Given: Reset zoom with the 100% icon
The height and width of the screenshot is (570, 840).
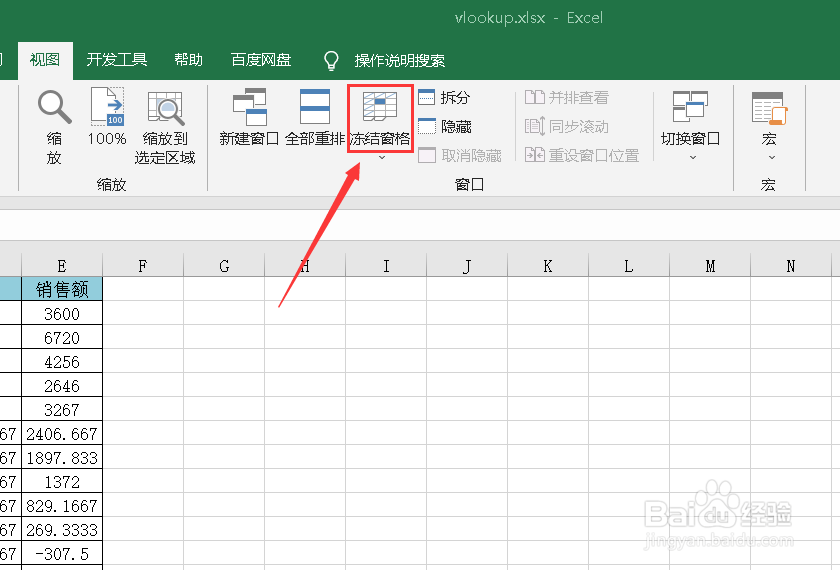Looking at the screenshot, I should pos(107,107).
